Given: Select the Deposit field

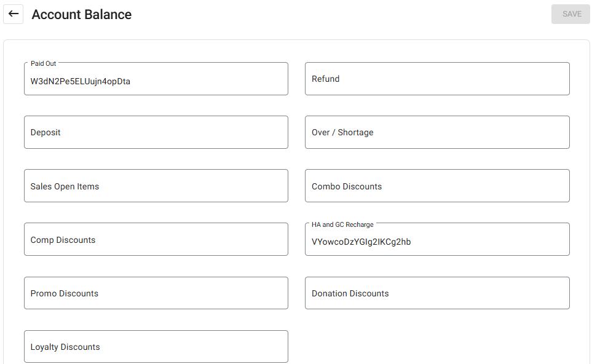Looking at the screenshot, I should pyautogui.click(x=156, y=132).
